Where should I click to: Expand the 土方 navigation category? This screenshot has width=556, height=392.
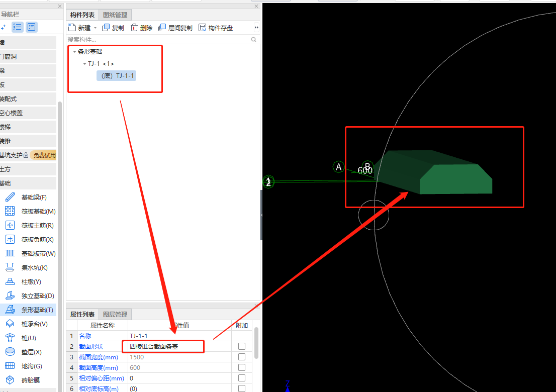pos(28,169)
